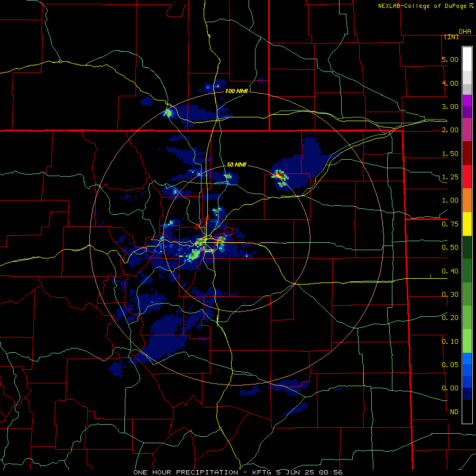The image size is (476, 476).
Task: Select the bright lime 0.10 color swatch
Action: pos(467,341)
